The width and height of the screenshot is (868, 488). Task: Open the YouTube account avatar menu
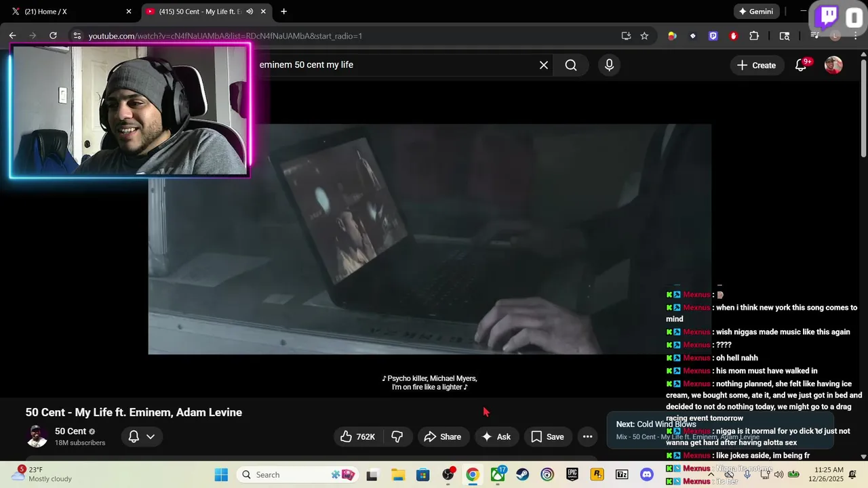click(x=833, y=65)
